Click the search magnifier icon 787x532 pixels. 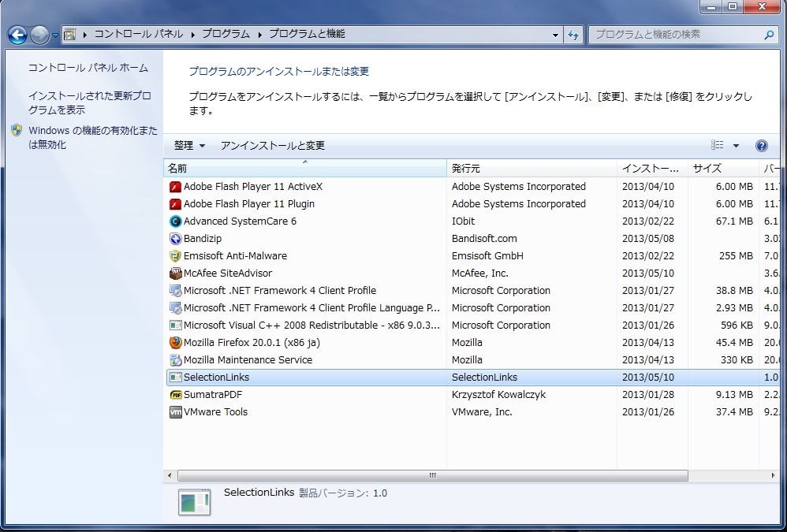(768, 35)
